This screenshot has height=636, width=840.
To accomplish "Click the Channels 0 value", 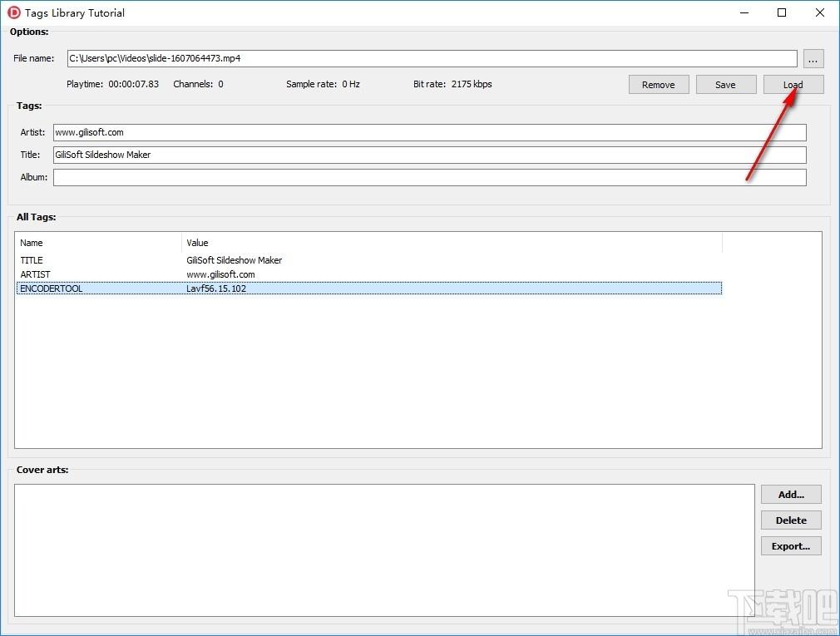I will (x=220, y=84).
